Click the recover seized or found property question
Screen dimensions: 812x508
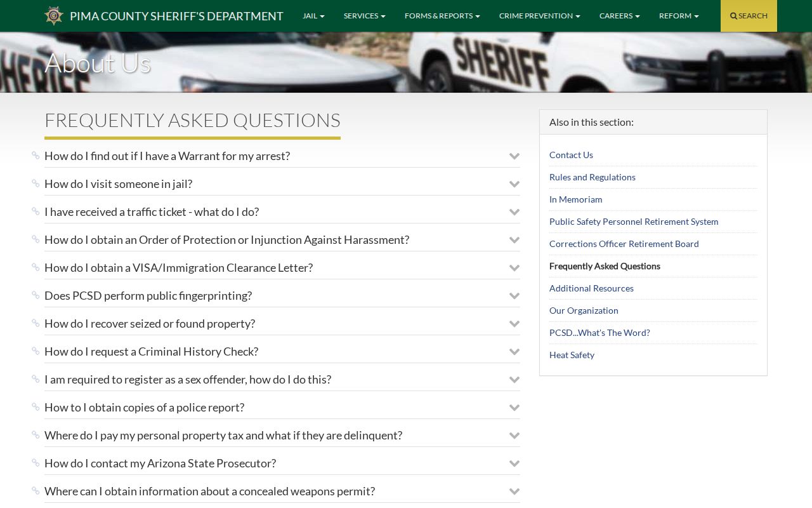point(150,324)
